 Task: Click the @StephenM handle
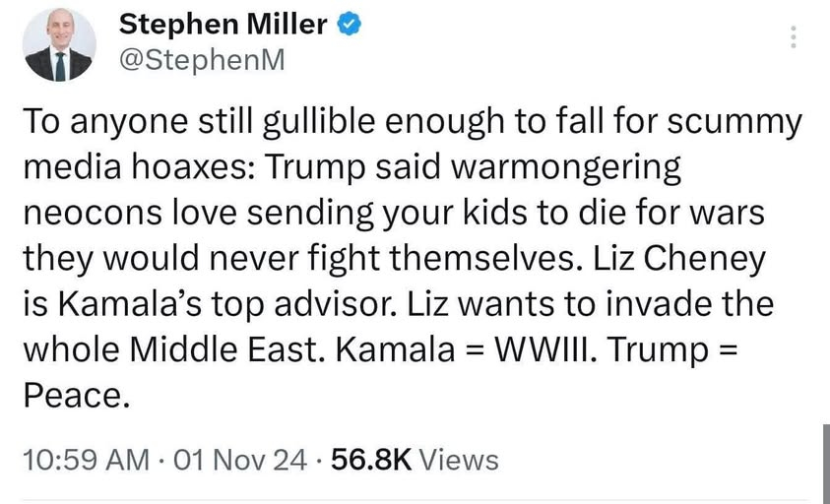pos(200,60)
